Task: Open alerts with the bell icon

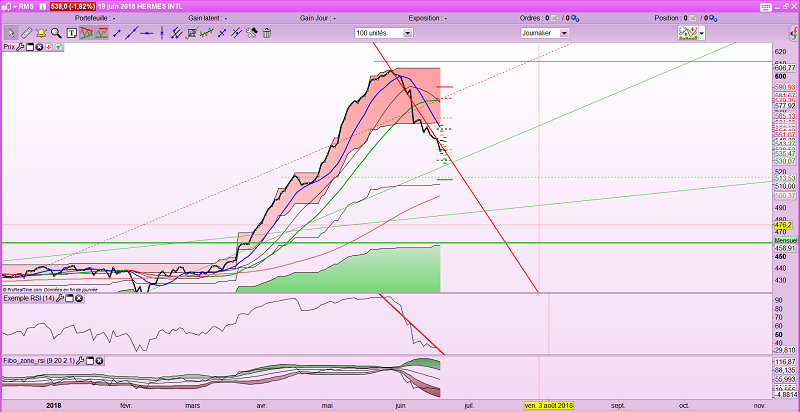Action: click(x=41, y=33)
